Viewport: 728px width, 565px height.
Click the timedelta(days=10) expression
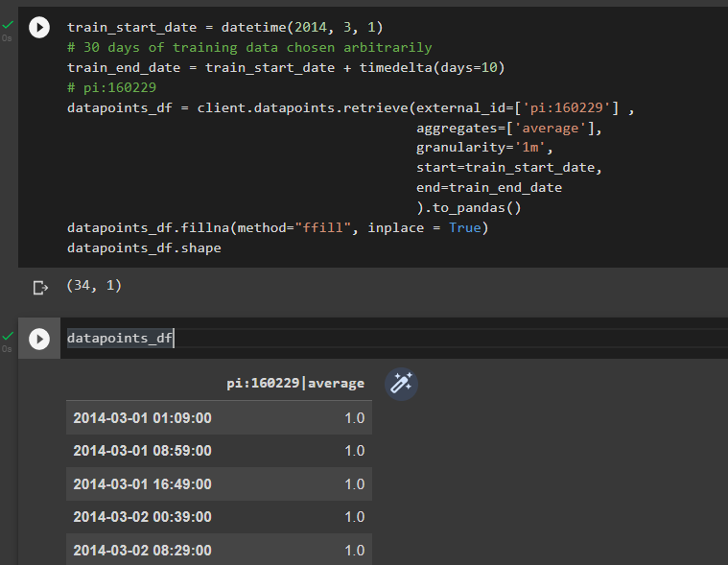pyautogui.click(x=432, y=68)
